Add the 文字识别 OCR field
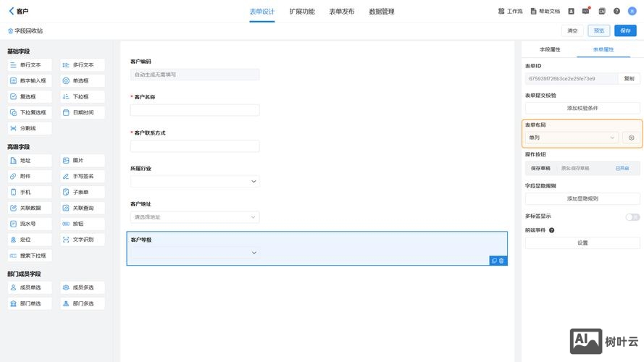 click(82, 240)
